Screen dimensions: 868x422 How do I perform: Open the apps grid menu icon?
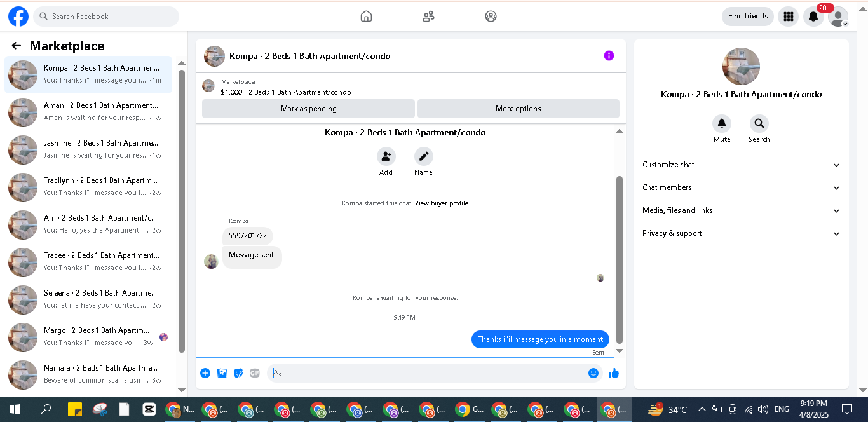788,17
